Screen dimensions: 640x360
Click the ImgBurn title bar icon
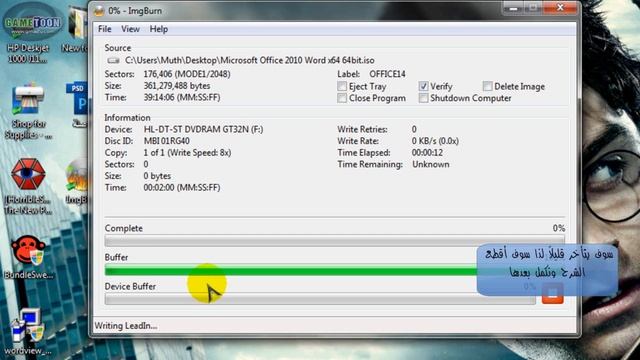[x=99, y=11]
